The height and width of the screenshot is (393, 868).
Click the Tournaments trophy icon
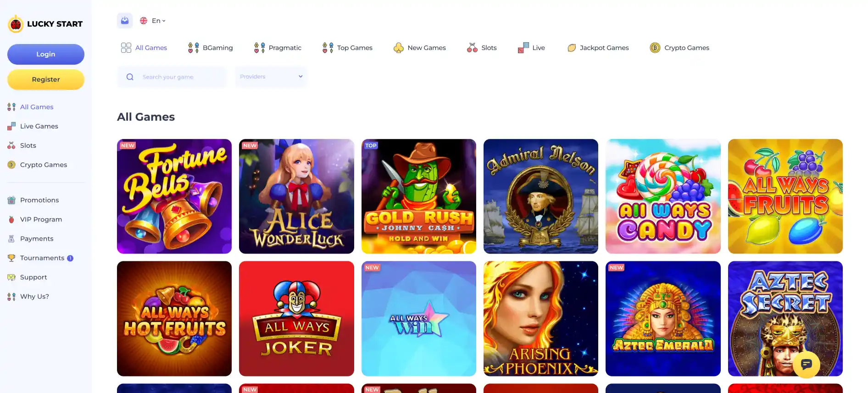(11, 258)
